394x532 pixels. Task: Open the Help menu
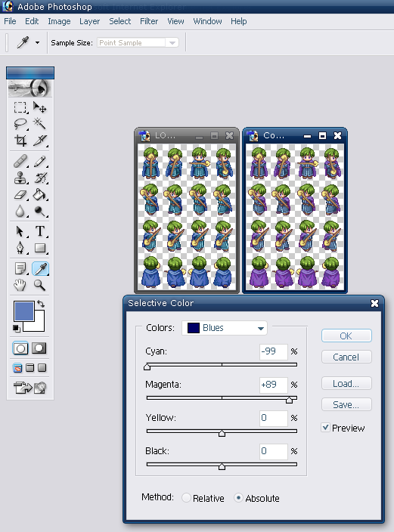click(239, 21)
